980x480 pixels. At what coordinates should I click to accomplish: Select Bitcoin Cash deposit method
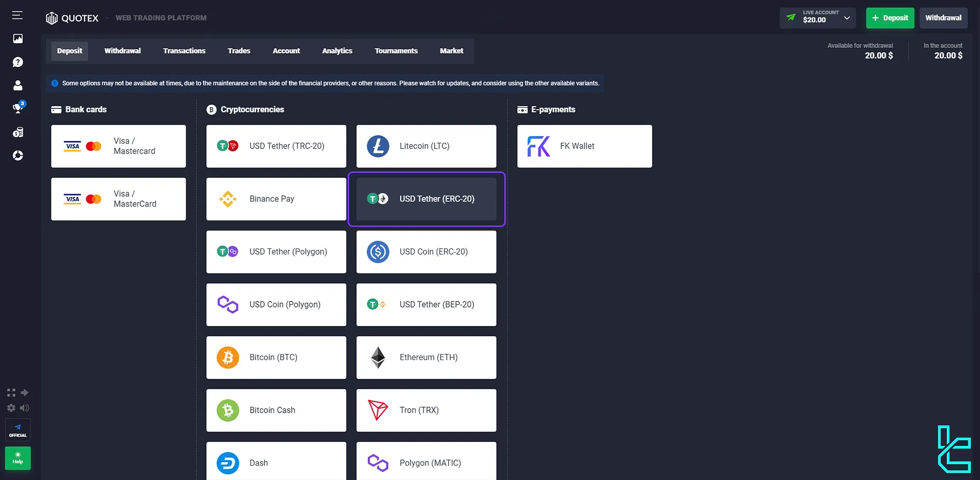pyautogui.click(x=276, y=410)
